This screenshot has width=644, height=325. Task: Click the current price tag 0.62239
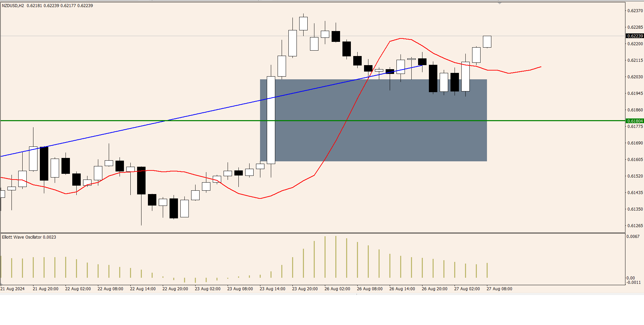coord(635,36)
